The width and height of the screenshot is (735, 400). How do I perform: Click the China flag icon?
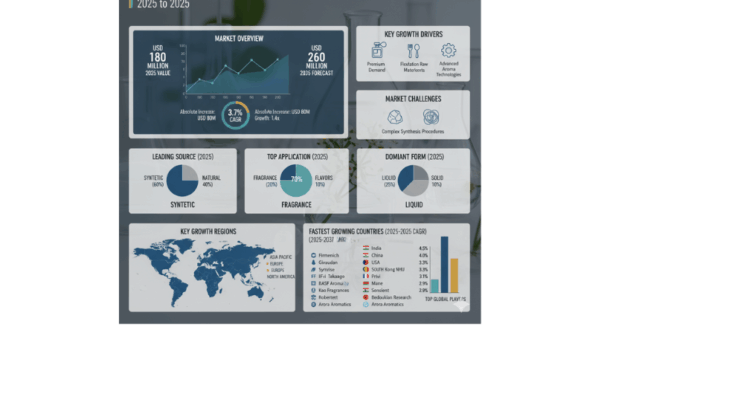[x=364, y=256]
